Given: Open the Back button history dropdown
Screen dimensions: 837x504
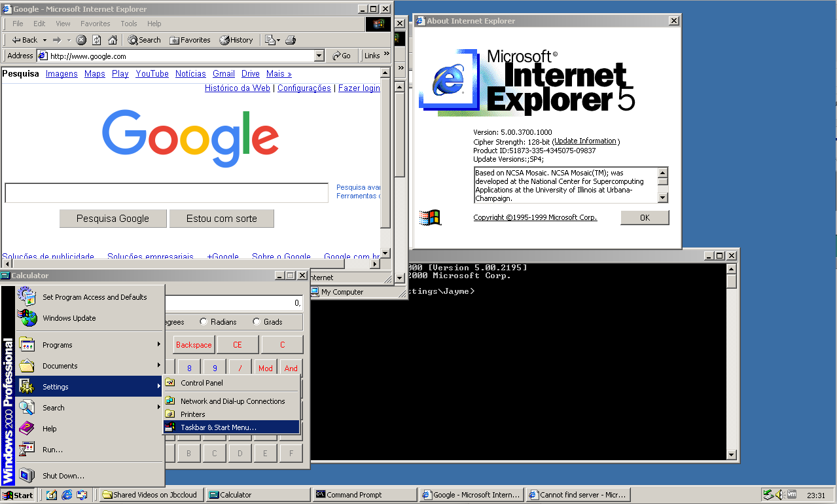Looking at the screenshot, I should point(45,40).
